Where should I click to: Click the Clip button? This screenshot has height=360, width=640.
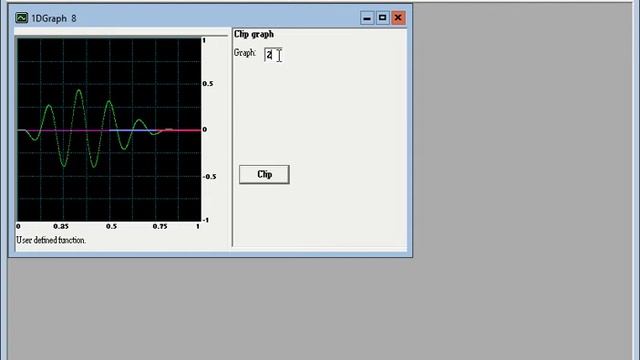264,174
